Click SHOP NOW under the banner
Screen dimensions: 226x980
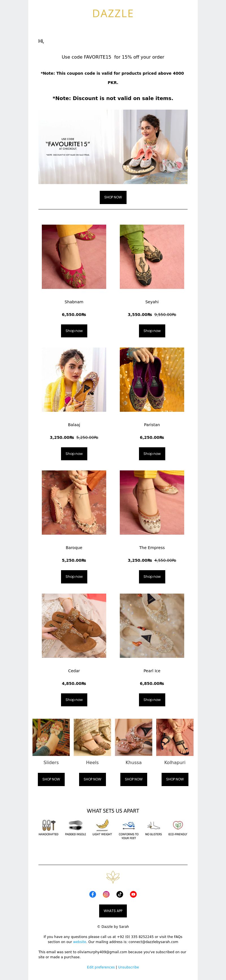[x=113, y=197]
